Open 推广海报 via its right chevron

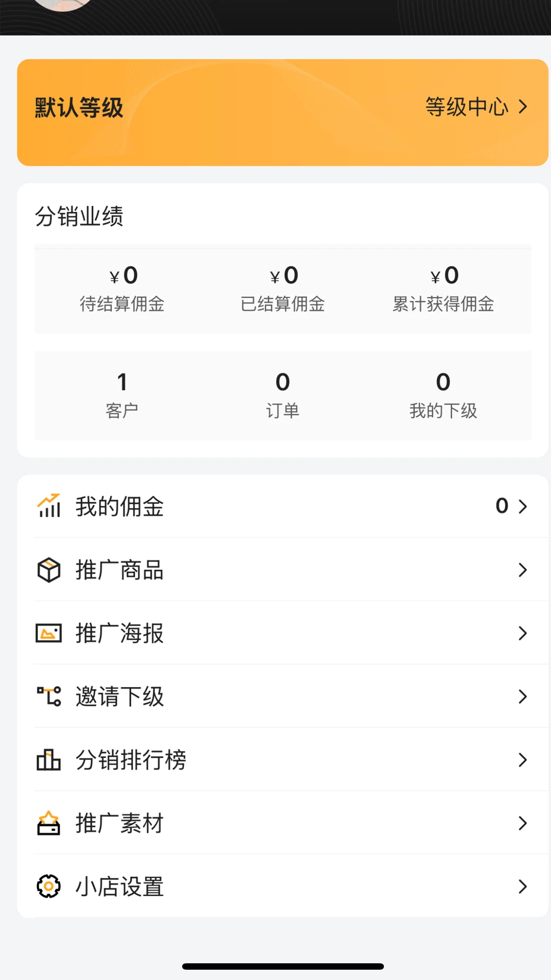[522, 633]
